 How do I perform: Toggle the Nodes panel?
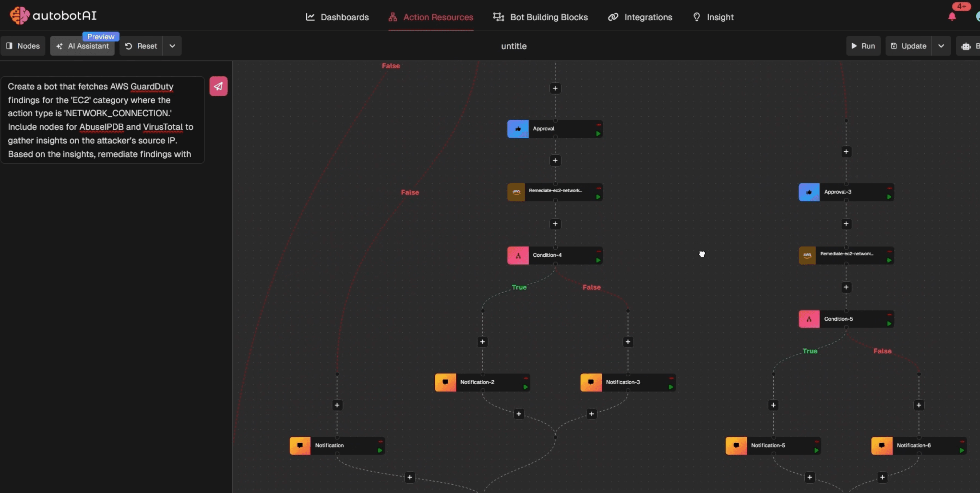coord(23,46)
